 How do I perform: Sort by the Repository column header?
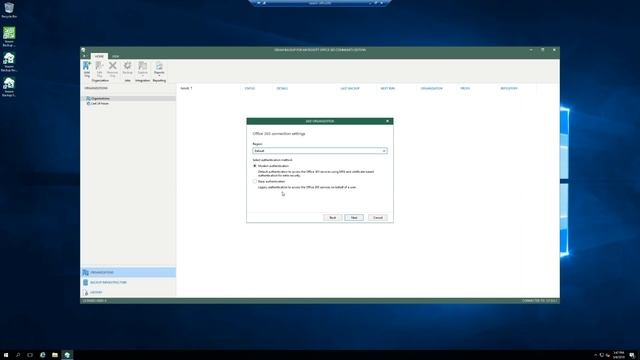(x=509, y=88)
